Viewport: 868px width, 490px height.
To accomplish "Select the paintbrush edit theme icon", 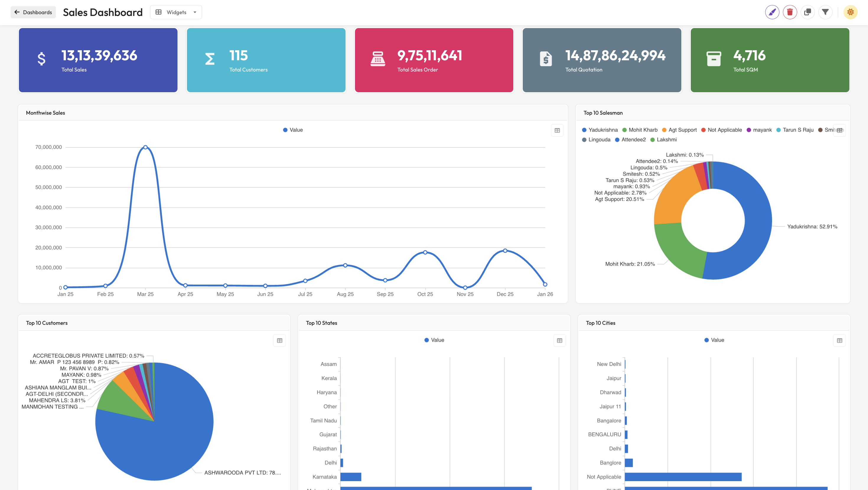I will [772, 12].
